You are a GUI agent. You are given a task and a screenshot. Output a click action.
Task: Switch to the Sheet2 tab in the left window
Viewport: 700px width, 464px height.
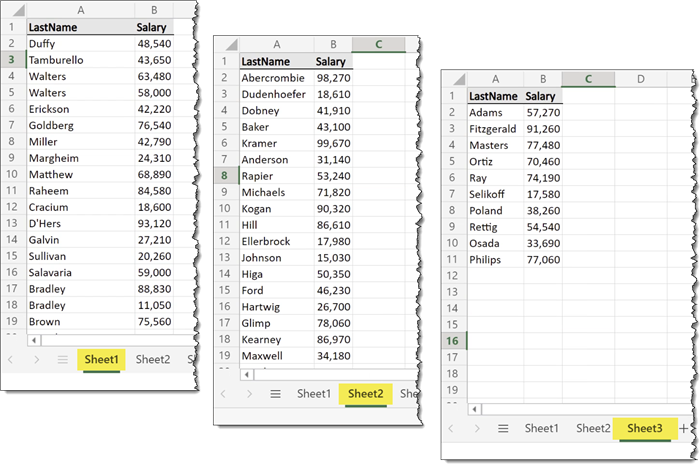[x=153, y=359]
